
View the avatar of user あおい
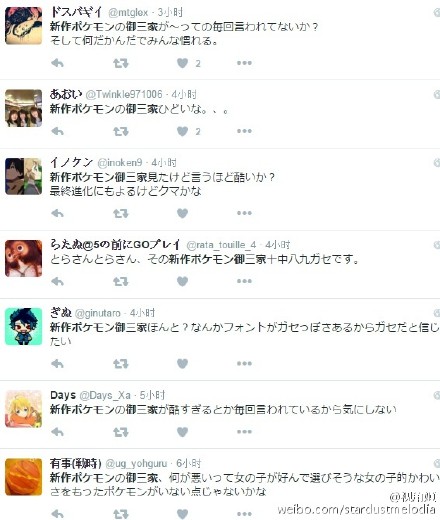(23, 108)
